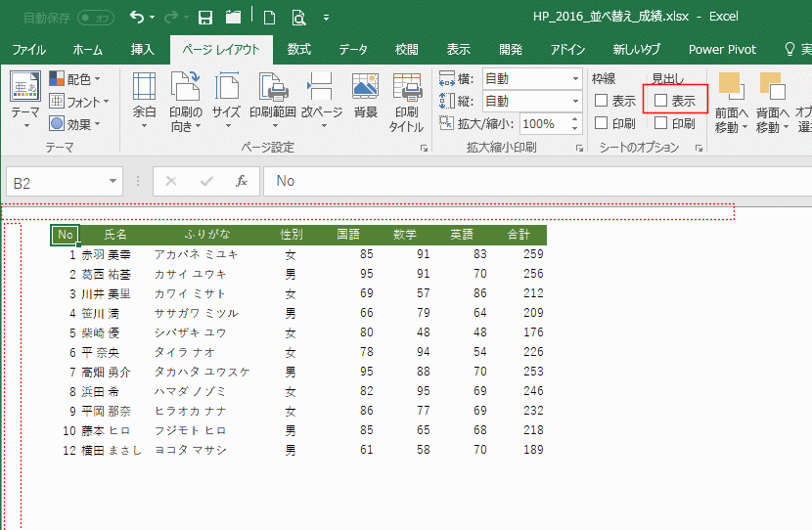This screenshot has width=812, height=530.
Task: Click the Redo arrow icon
Action: [171, 17]
